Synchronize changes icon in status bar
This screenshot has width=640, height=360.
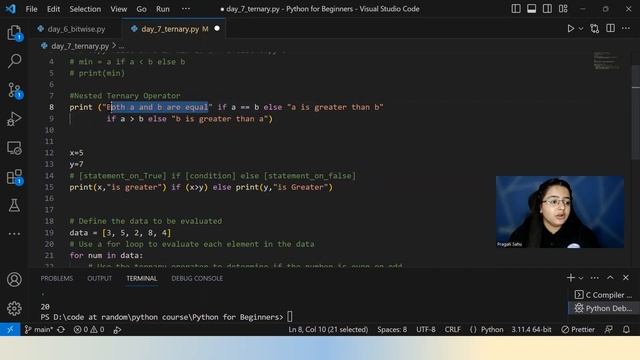pos(61,329)
